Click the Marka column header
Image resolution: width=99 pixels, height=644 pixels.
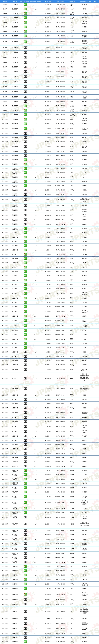[x=5, y=1]
